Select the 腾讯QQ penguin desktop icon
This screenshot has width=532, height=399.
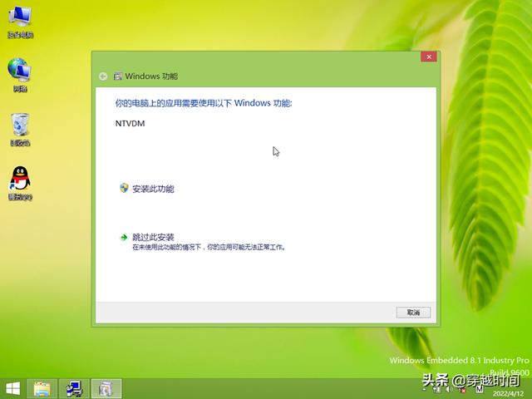coord(20,183)
